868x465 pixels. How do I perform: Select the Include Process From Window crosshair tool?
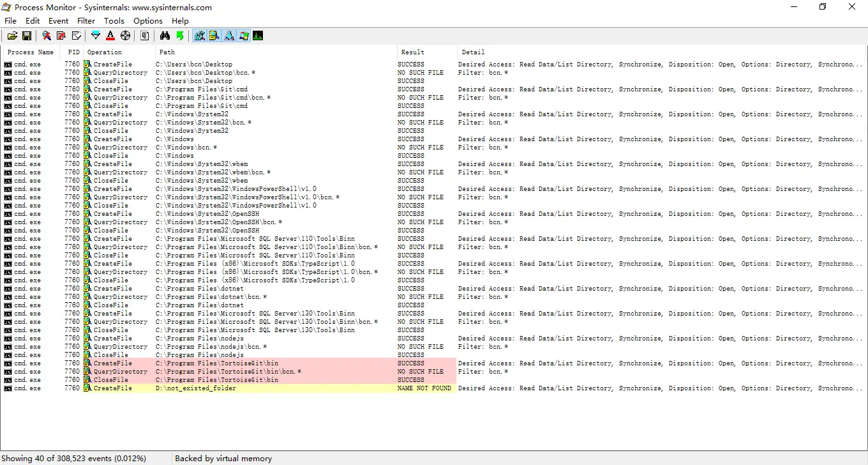click(126, 36)
